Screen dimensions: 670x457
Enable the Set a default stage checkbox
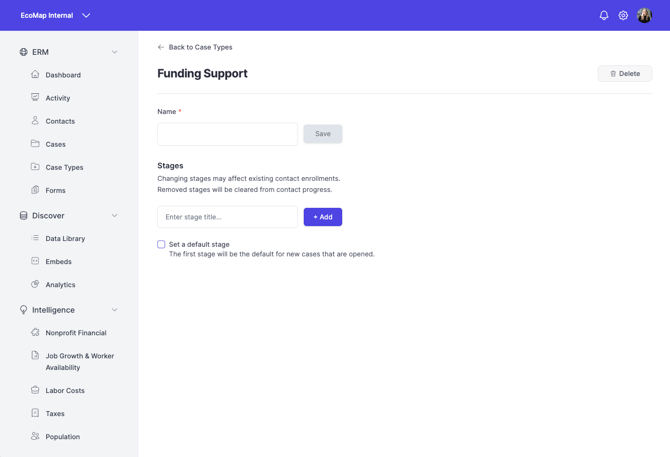pos(161,244)
